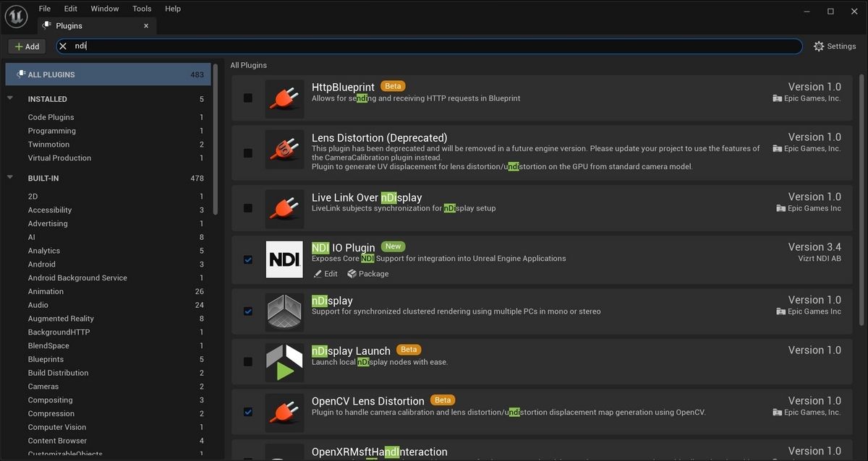Enable Live Link Over nDisplay checkbox

(x=248, y=208)
